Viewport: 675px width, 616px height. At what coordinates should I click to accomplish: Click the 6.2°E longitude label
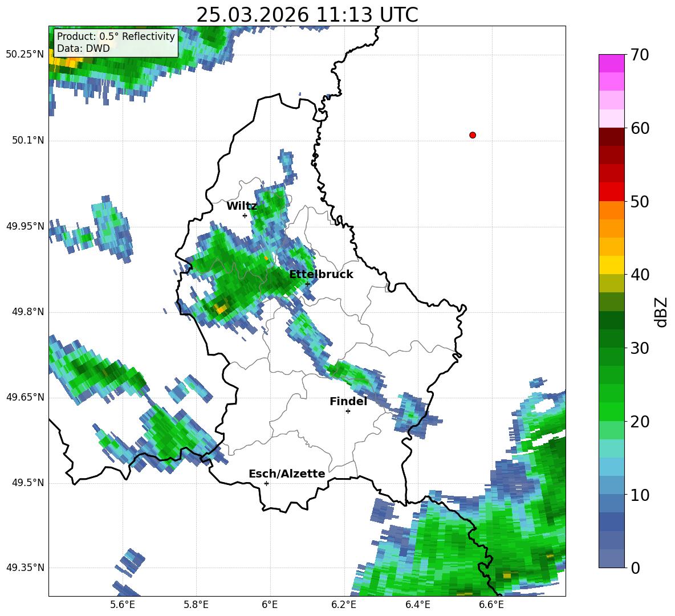(344, 605)
